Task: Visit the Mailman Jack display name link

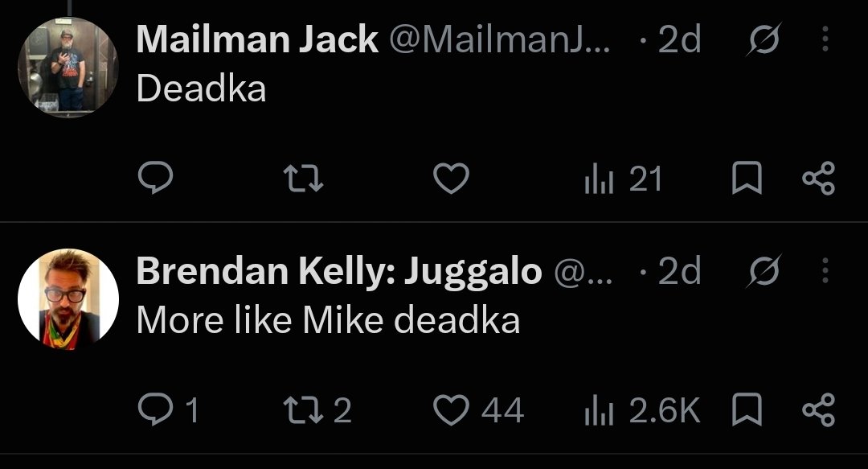Action: (257, 39)
